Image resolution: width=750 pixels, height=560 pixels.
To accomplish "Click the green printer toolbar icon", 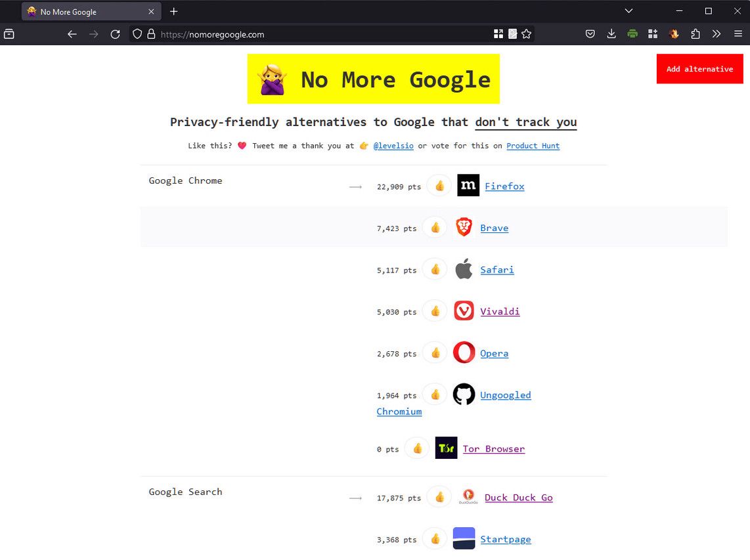I will tap(632, 34).
